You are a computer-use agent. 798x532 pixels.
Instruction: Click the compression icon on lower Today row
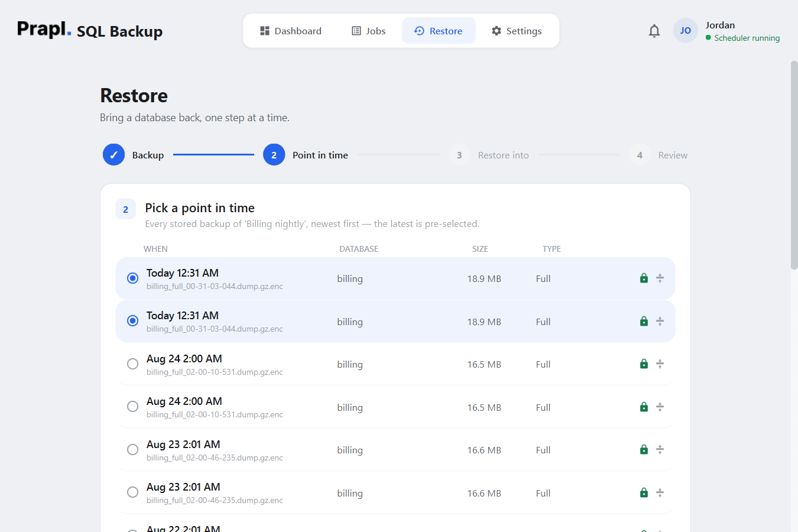coord(660,322)
